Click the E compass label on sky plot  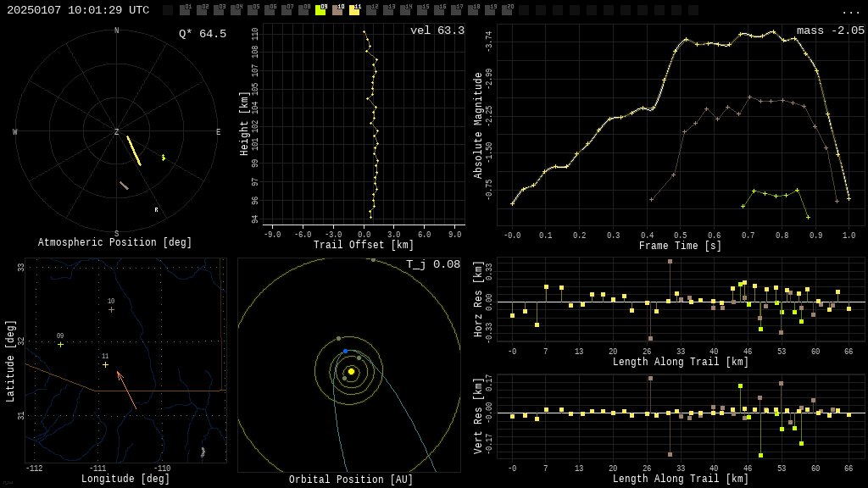[218, 131]
